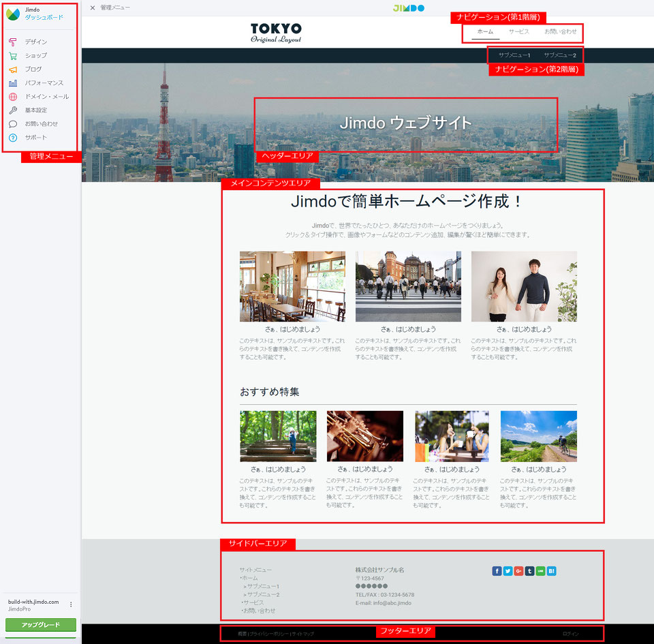Select the photo of the couple
Image resolution: width=654 pixels, height=644 pixels.
click(525, 286)
